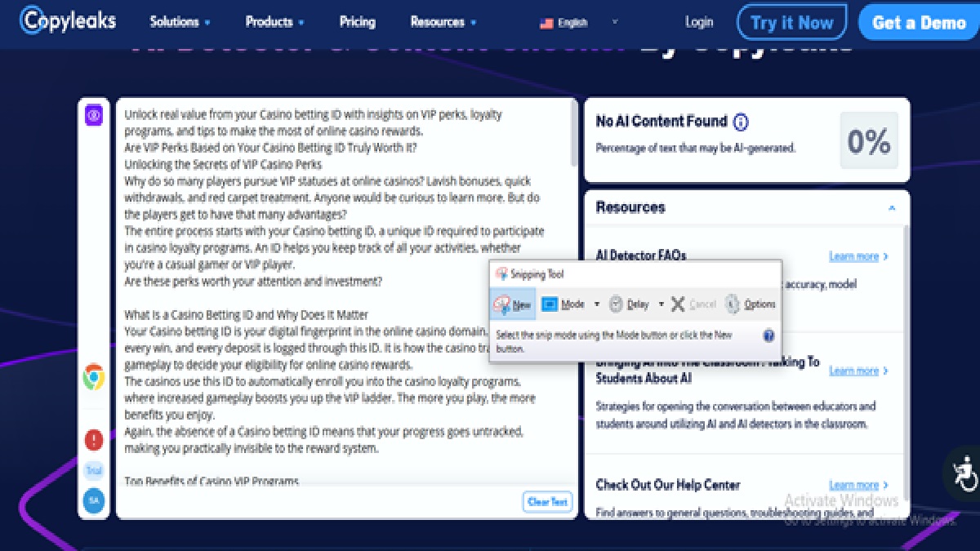Click the 'Check Out Our Help Center' title

coord(668,485)
